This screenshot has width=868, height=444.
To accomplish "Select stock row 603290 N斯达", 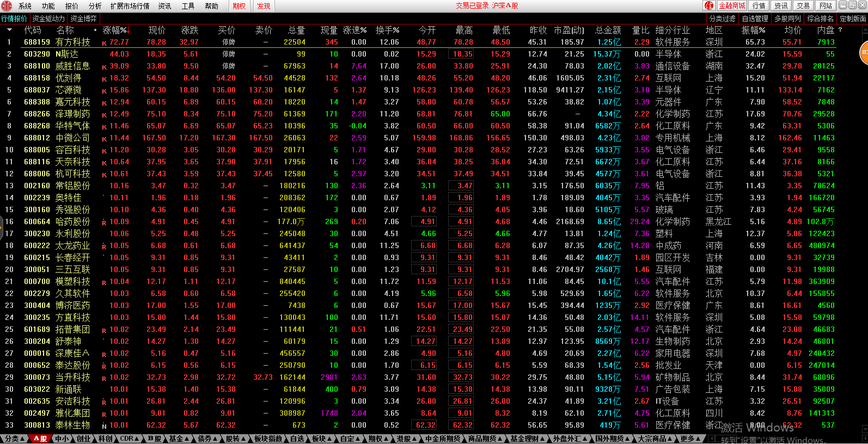I will point(418,54).
